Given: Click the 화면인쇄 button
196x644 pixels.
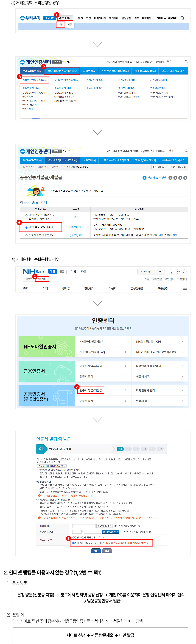Looking at the screenshot, I should pyautogui.click(x=182, y=167).
